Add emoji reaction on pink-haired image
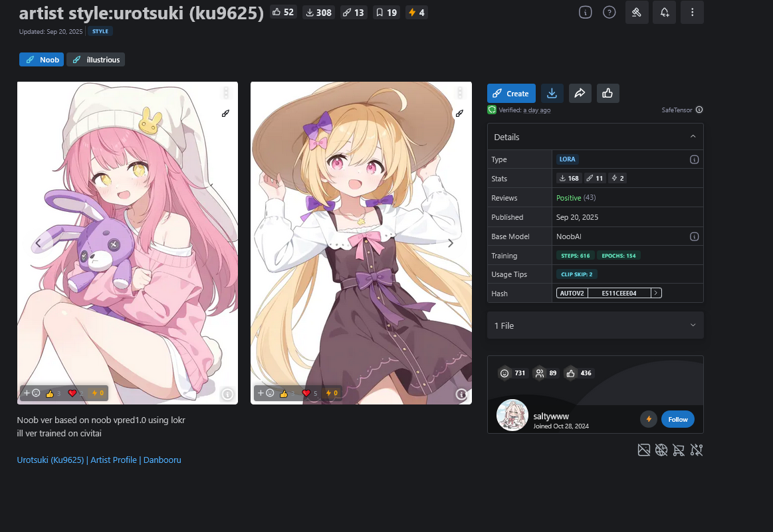This screenshot has height=532, width=773. (x=32, y=393)
